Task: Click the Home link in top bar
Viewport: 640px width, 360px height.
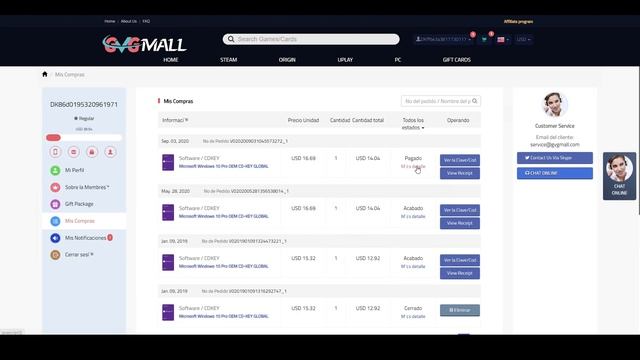Action: point(109,21)
